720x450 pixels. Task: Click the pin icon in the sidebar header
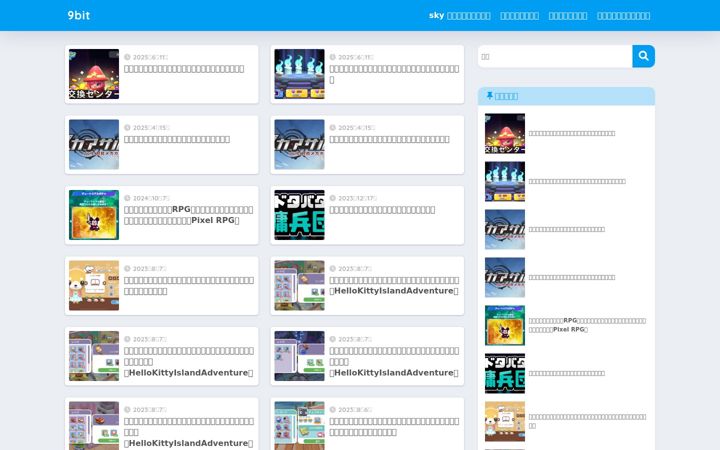(489, 96)
